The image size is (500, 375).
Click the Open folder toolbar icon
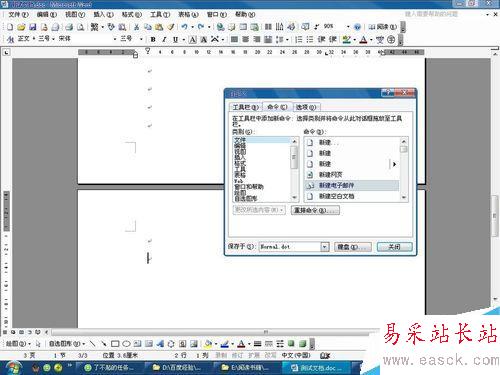click(x=21, y=27)
